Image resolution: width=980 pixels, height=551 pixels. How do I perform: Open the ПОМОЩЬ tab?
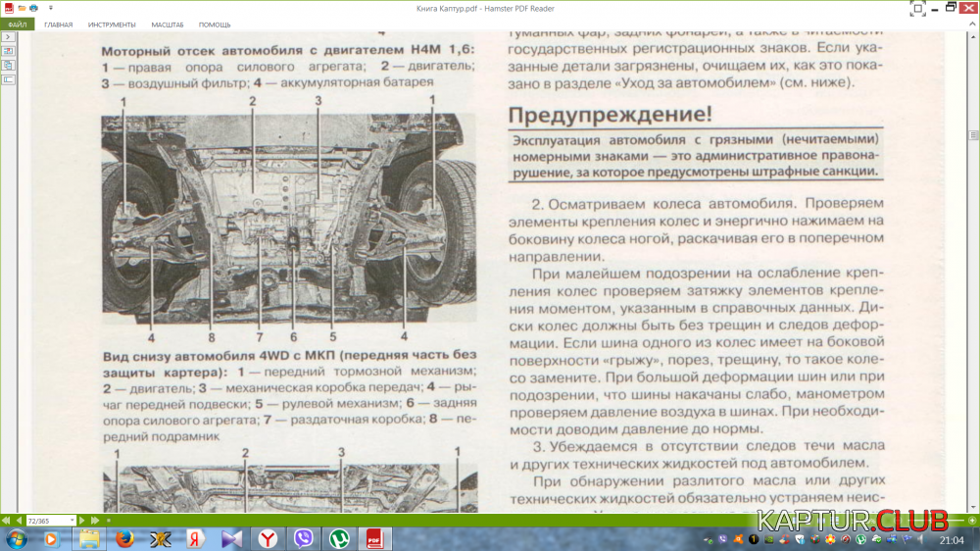click(x=215, y=24)
